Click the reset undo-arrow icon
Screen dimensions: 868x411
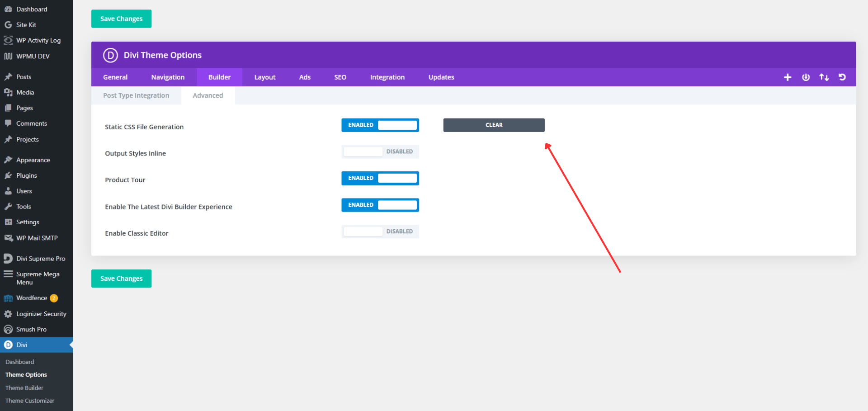(842, 77)
